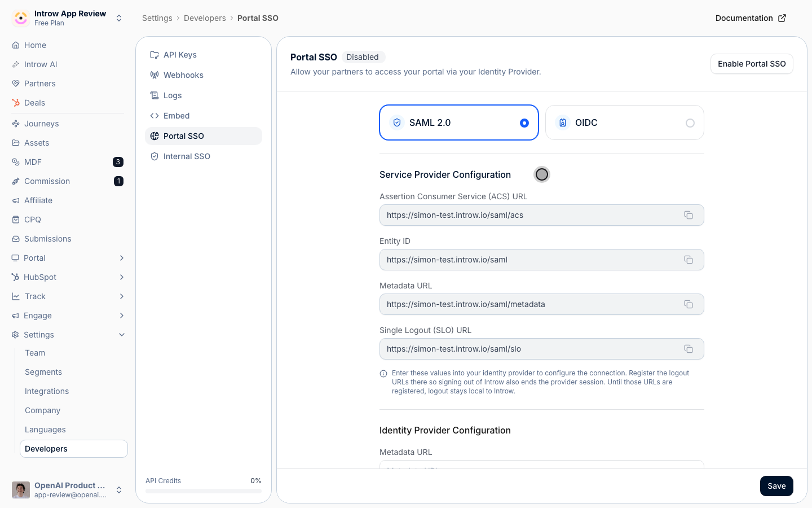Screen dimensions: 812x508
Task: Click the Single Logout URL input field
Action: coord(542,349)
